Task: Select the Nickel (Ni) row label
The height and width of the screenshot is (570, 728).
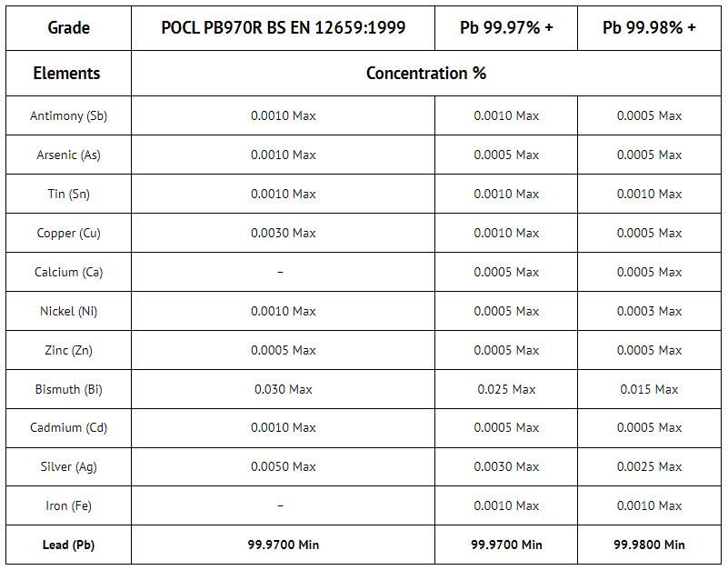Action: [68, 311]
